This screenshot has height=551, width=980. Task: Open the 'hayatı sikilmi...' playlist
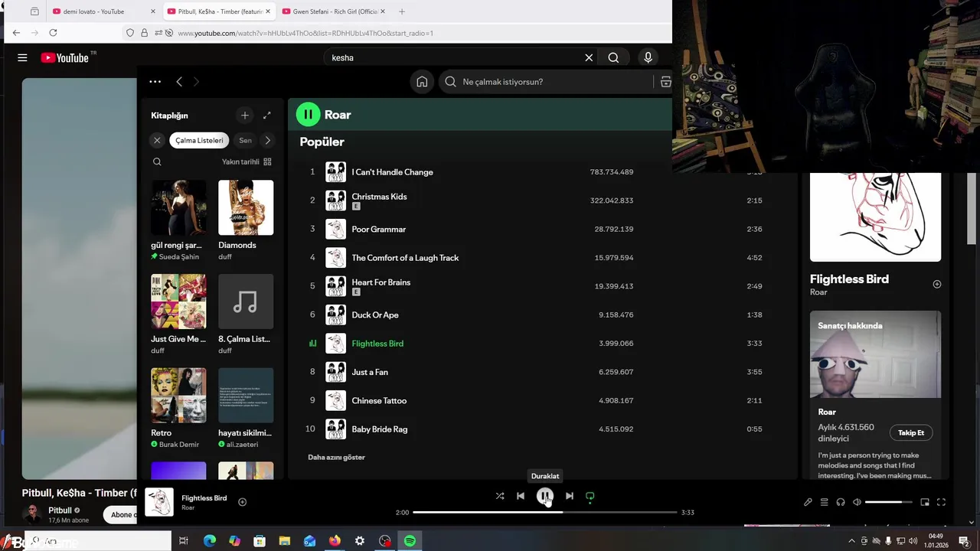[246, 408]
